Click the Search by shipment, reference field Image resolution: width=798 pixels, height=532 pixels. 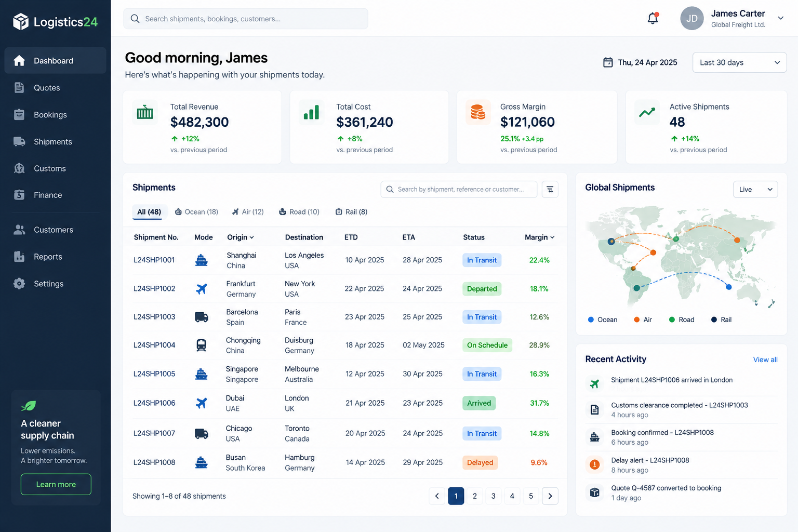(459, 190)
